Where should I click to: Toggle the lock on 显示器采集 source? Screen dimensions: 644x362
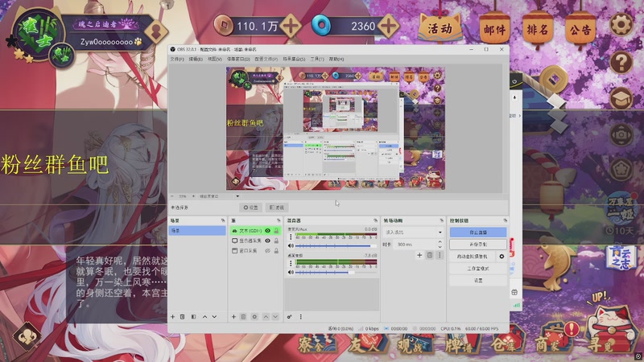click(276, 241)
